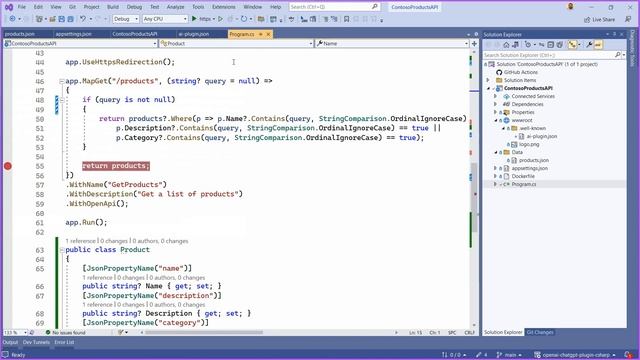Image resolution: width=640 pixels, height=360 pixels.
Task: Select logo.png in Solution Explorer
Action: (x=529, y=144)
